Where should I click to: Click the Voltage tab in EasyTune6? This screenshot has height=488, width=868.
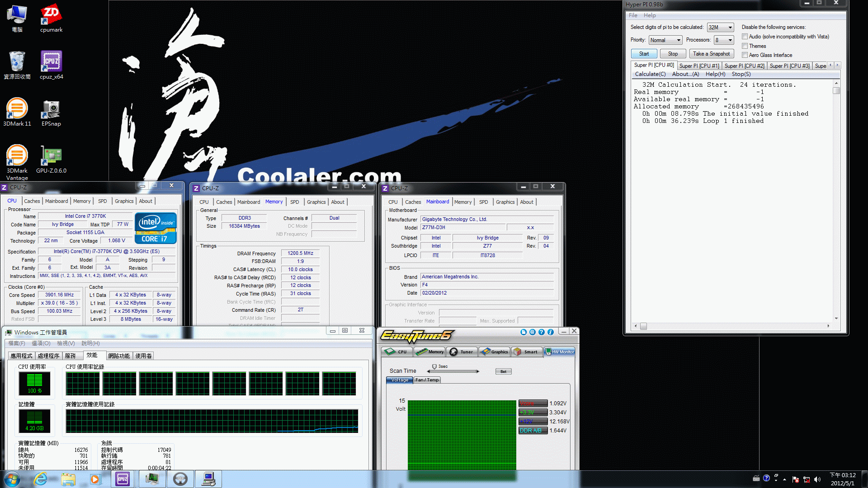(400, 380)
